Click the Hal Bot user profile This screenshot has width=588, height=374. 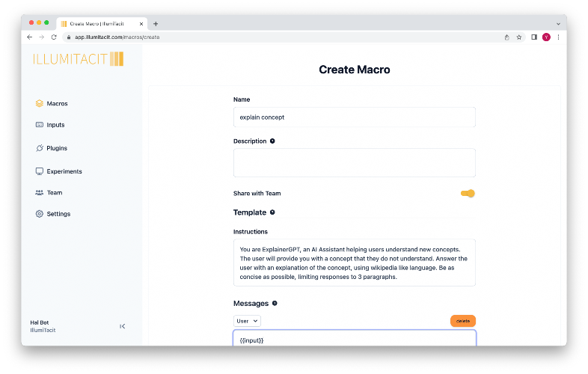[43, 326]
